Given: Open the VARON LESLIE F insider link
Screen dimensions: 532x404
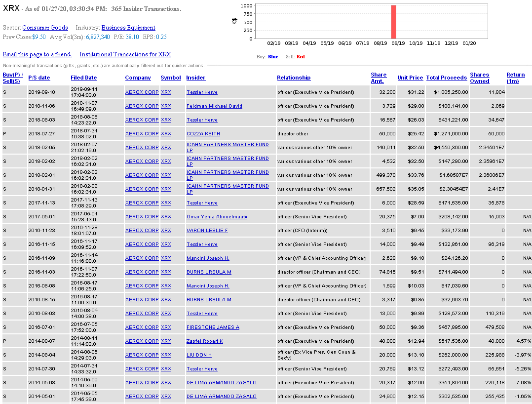Looking at the screenshot, I should (207, 231).
